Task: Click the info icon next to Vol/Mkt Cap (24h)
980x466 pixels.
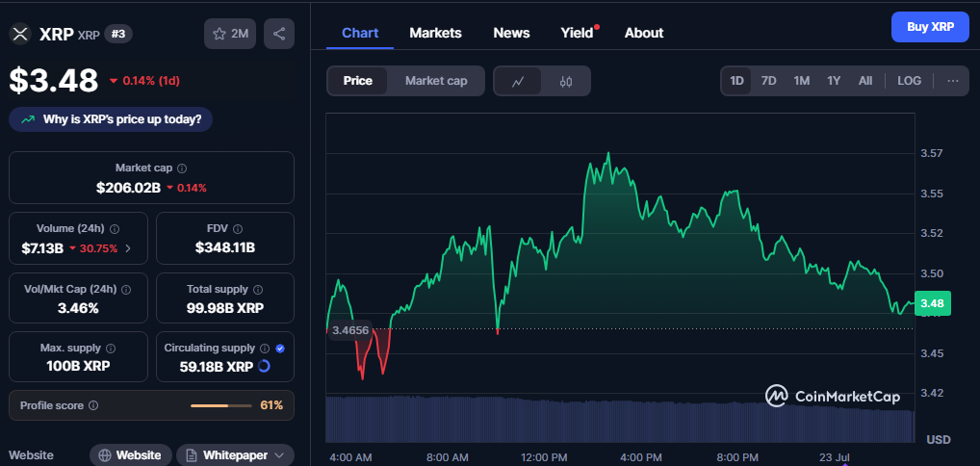Action: click(126, 290)
